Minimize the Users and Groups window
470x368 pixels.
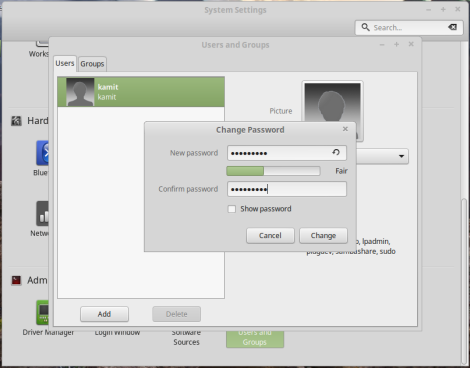[x=382, y=44]
